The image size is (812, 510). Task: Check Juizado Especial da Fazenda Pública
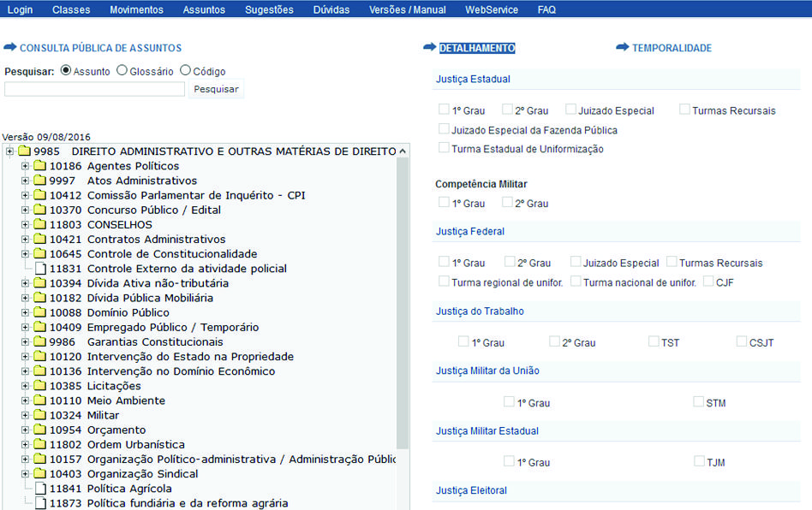(x=444, y=129)
